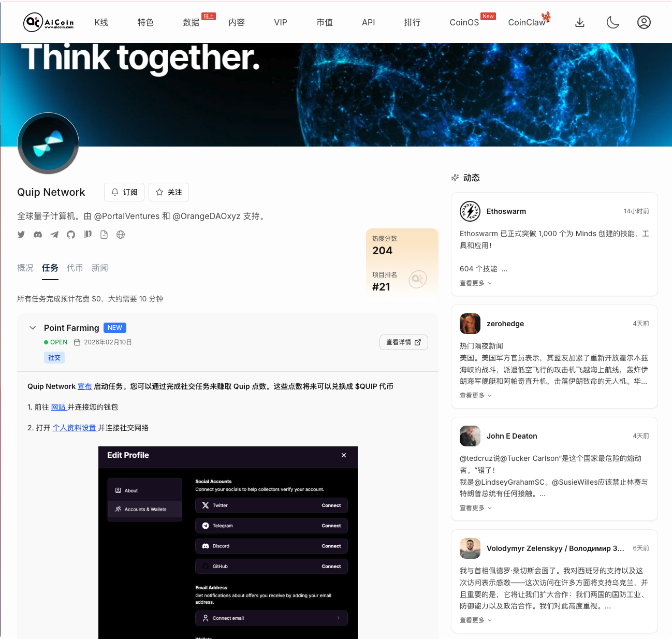
Task: Switch to the 代币 tab
Action: click(75, 268)
